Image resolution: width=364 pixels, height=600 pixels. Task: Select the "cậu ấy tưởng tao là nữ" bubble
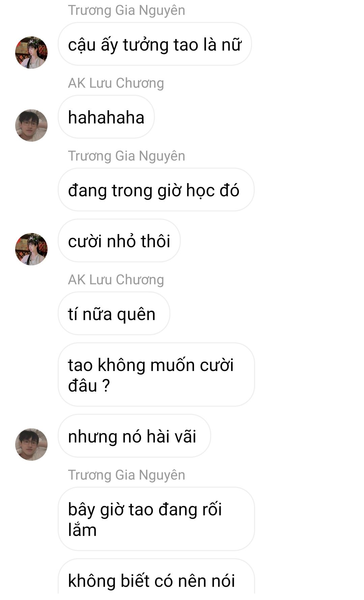155,44
